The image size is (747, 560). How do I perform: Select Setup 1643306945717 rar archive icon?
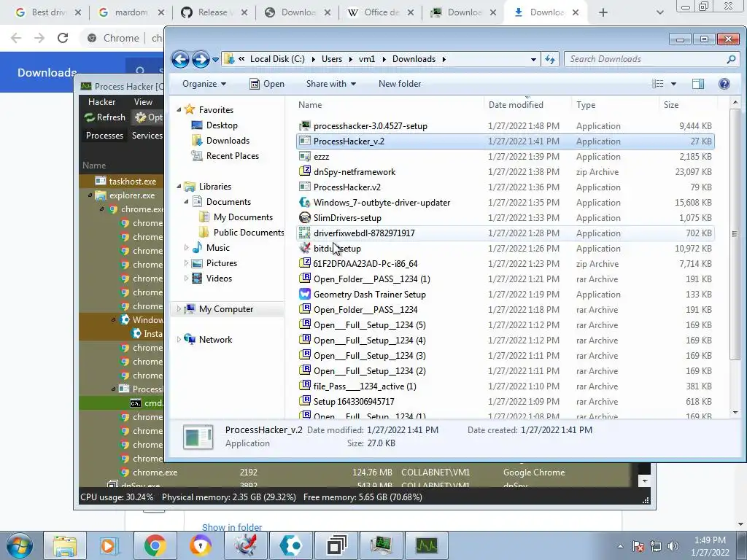coord(304,402)
